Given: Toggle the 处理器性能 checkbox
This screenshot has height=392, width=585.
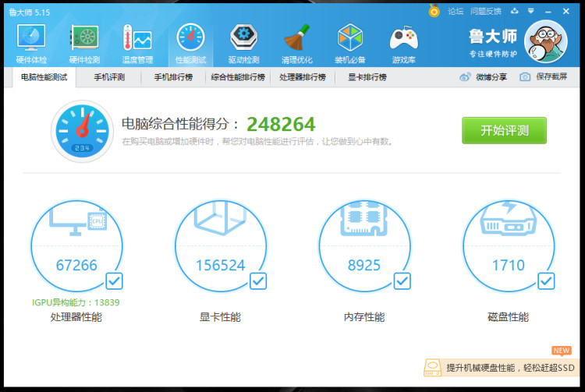Looking at the screenshot, I should coord(114,281).
